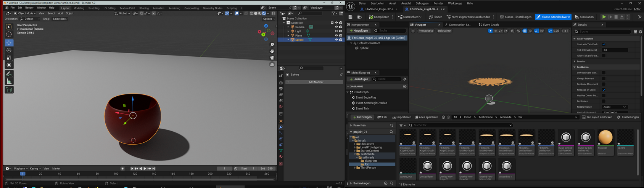This screenshot has width=644, height=188.
Task: Uncheck Start with Tick Enabled checkbox
Action: 604,45
